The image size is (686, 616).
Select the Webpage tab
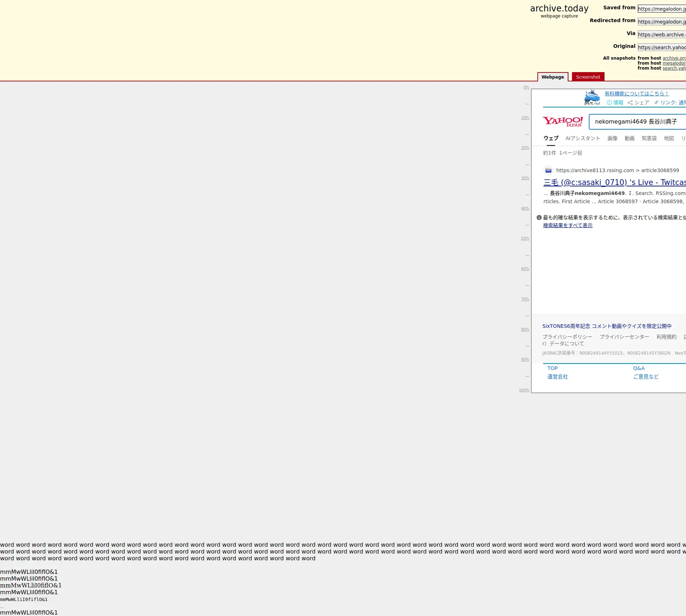pos(552,77)
